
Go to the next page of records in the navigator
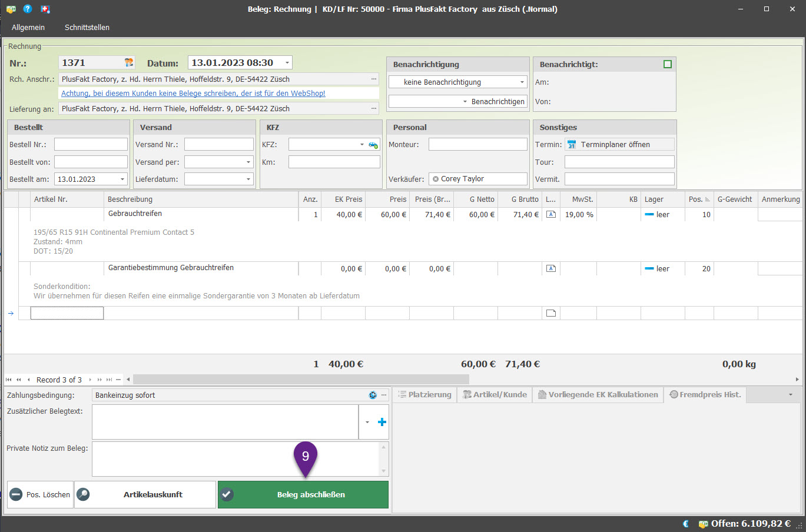99,380
